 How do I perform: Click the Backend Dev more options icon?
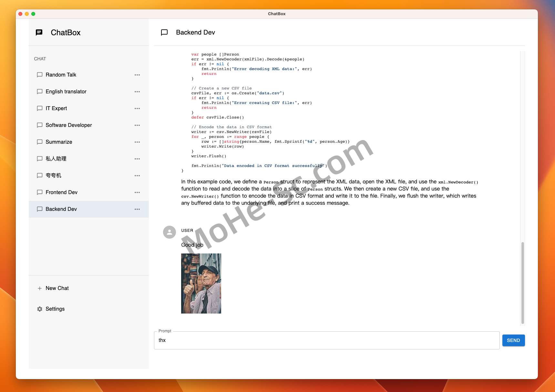pos(137,209)
